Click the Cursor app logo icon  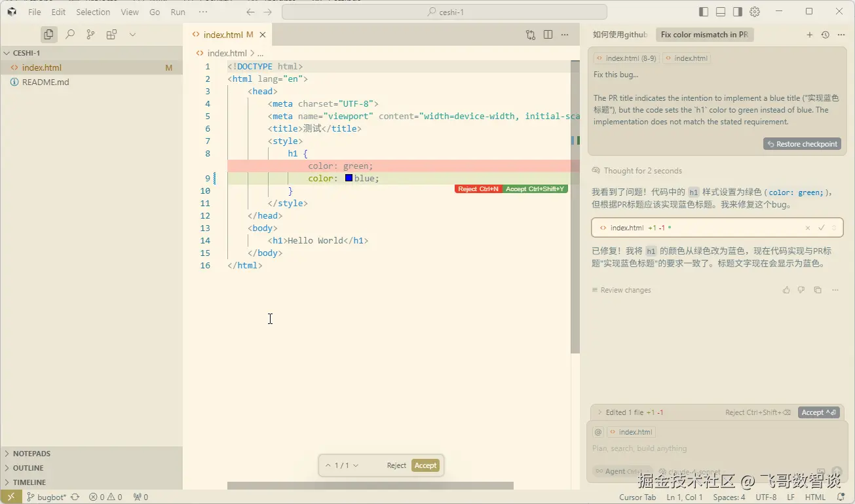click(x=12, y=12)
